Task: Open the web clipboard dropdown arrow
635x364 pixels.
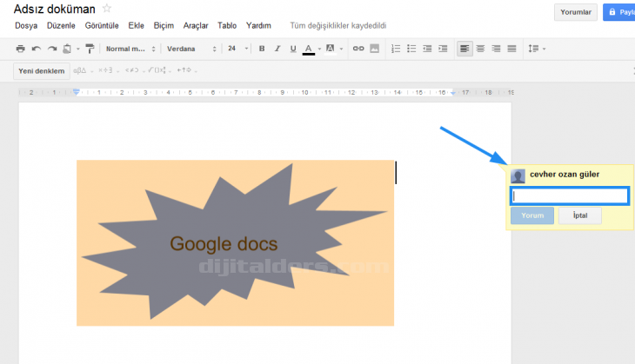Action: coord(78,49)
